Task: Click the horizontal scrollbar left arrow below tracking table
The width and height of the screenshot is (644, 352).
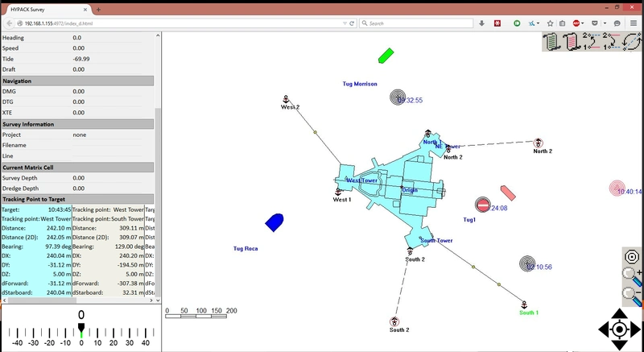Action: click(4, 300)
